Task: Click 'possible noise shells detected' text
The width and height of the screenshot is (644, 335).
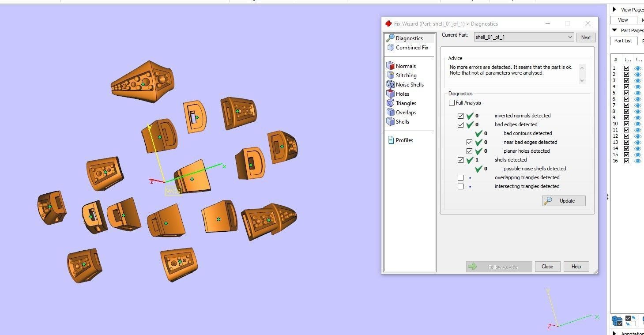Action: 535,169
